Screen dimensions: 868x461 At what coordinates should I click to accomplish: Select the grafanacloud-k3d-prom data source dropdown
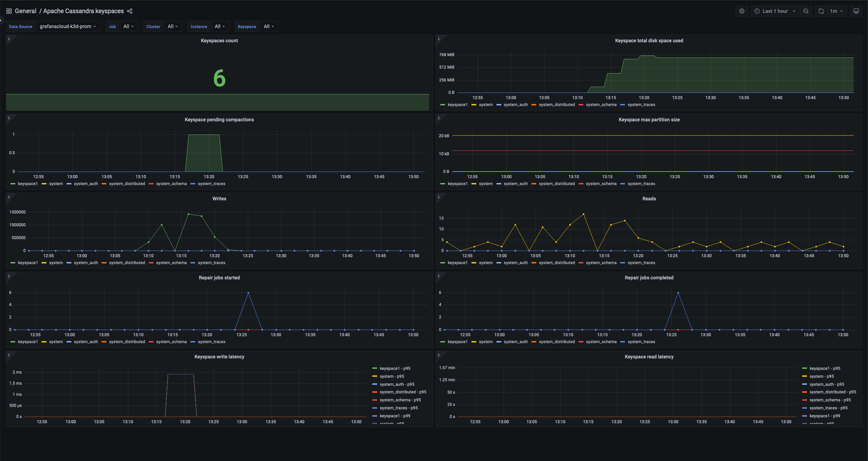(x=68, y=26)
